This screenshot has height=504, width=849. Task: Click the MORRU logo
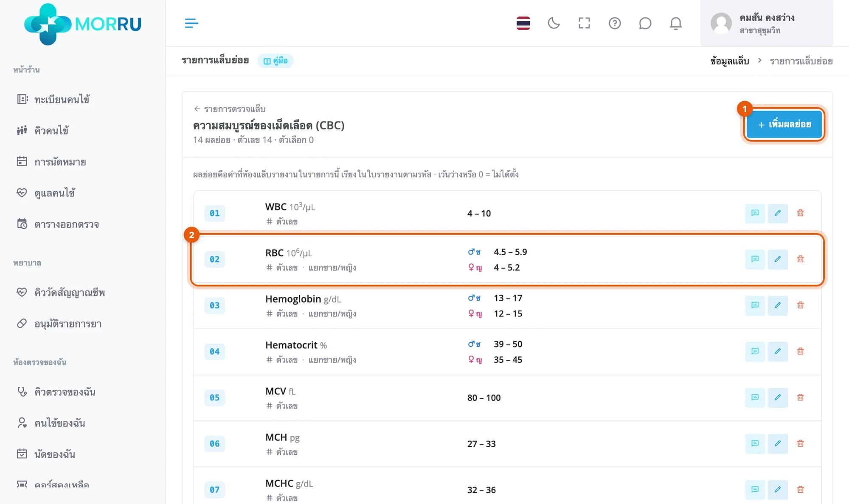(83, 24)
